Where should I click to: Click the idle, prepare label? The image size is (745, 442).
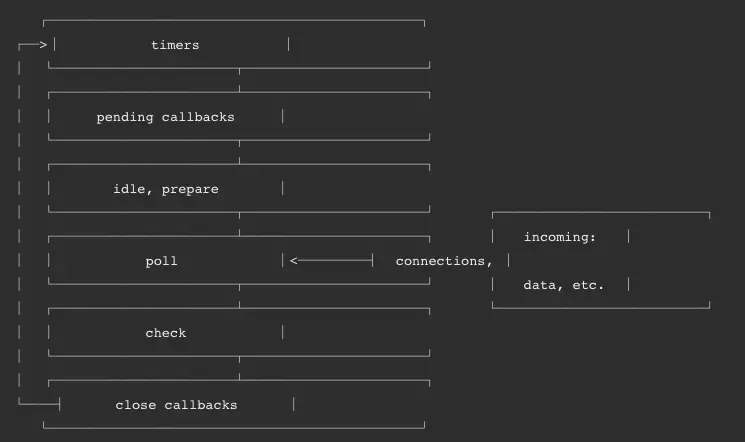pyautogui.click(x=166, y=189)
